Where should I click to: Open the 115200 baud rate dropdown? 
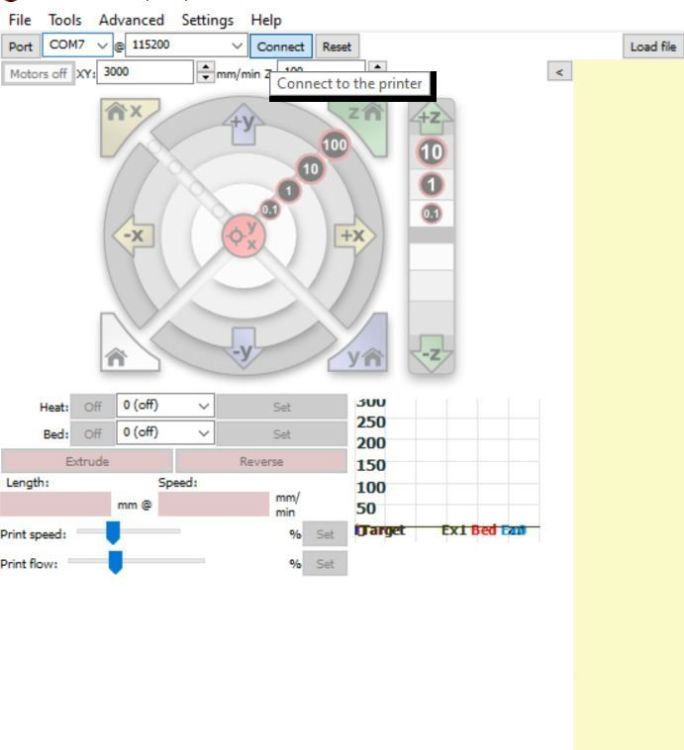coord(186,45)
